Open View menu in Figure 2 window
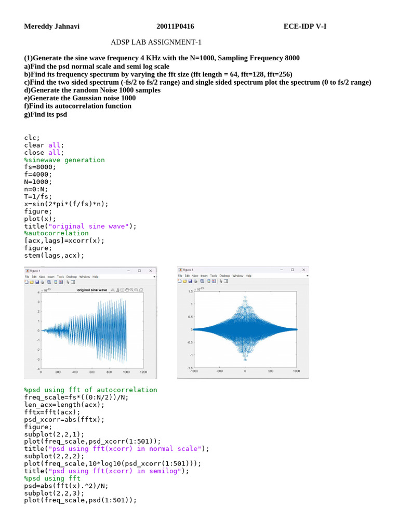The height and width of the screenshot is (532, 399). point(195,276)
